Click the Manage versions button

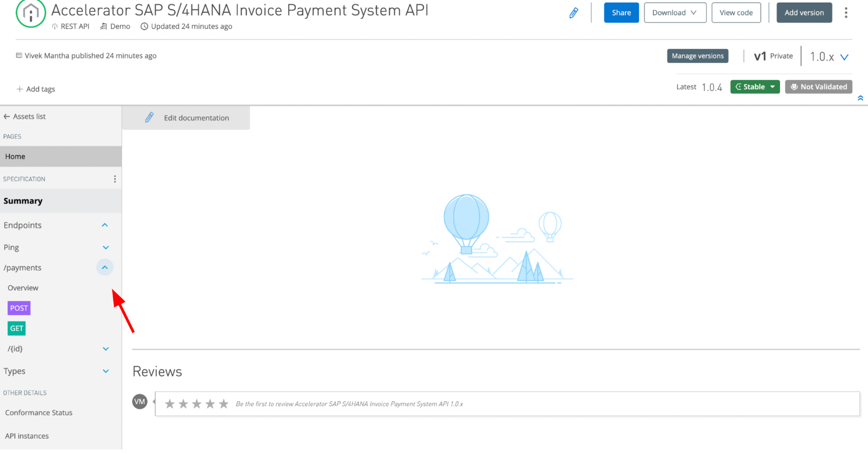point(697,56)
